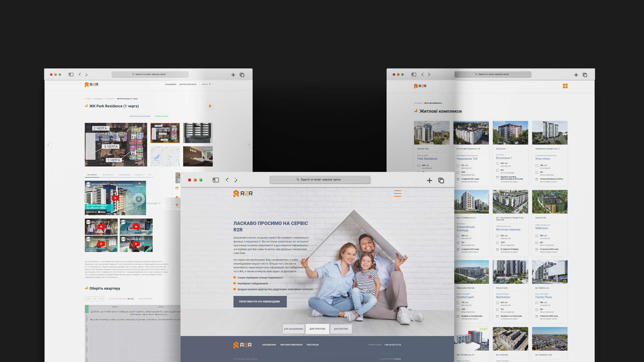Viewport: 644px width, 362px height.
Task: Click sidebar toggle icon in front browser window
Action: pos(216,180)
